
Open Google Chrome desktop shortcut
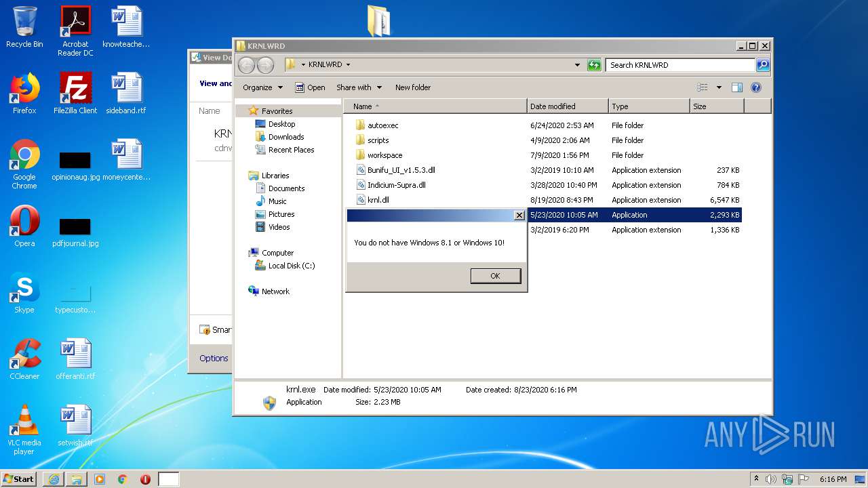[x=24, y=164]
